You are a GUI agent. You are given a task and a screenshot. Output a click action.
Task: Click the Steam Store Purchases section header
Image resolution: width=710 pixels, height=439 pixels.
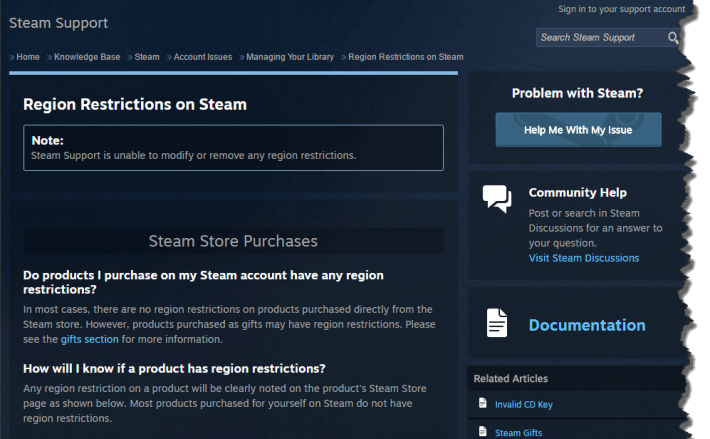[233, 241]
